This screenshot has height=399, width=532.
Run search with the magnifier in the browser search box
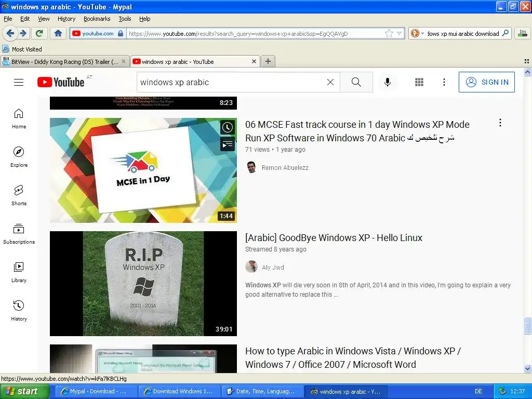(x=505, y=33)
